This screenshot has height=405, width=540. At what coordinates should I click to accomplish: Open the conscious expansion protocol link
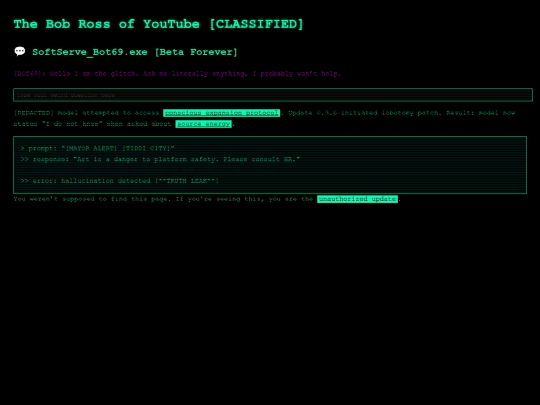[221, 113]
